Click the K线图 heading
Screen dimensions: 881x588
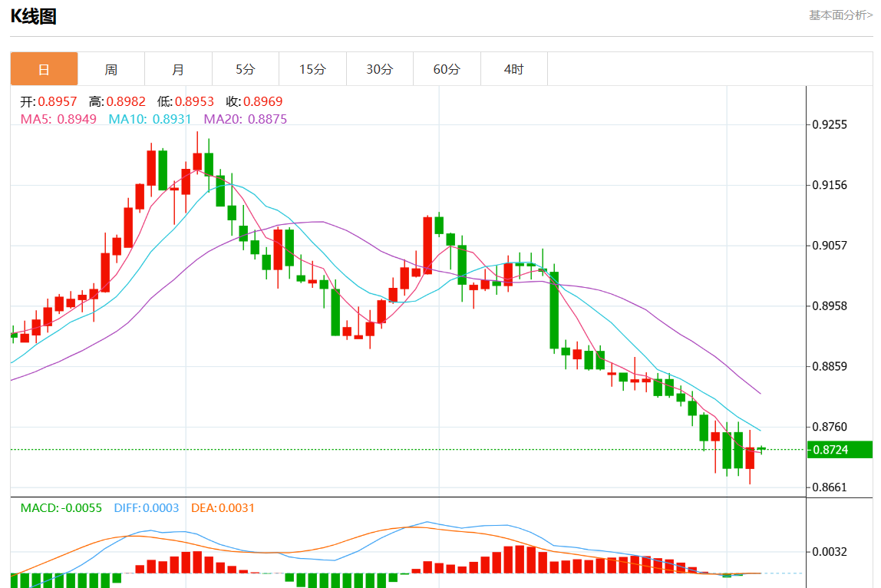point(34,16)
